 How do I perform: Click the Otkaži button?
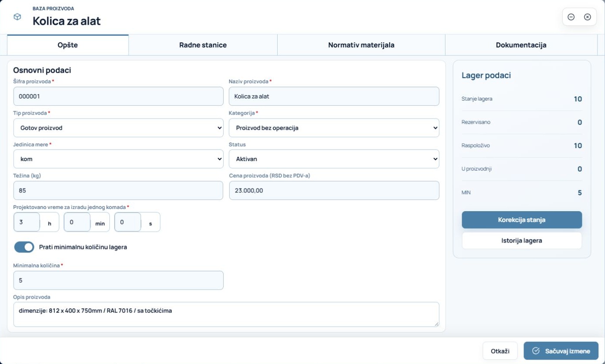500,351
